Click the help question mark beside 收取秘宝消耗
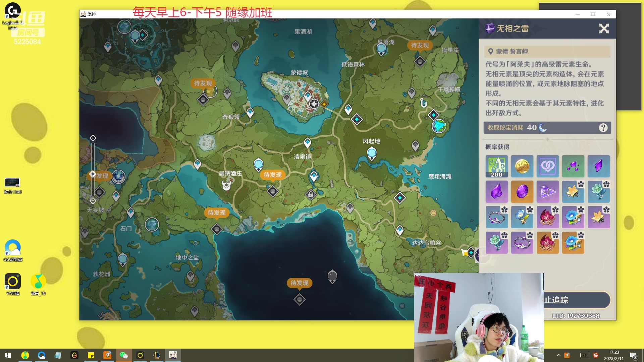The height and width of the screenshot is (362, 644). [x=603, y=128]
